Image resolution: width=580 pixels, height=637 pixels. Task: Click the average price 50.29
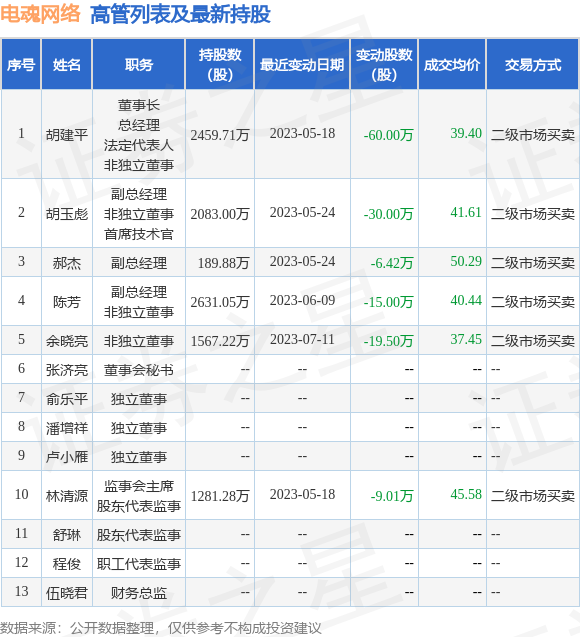click(466, 261)
